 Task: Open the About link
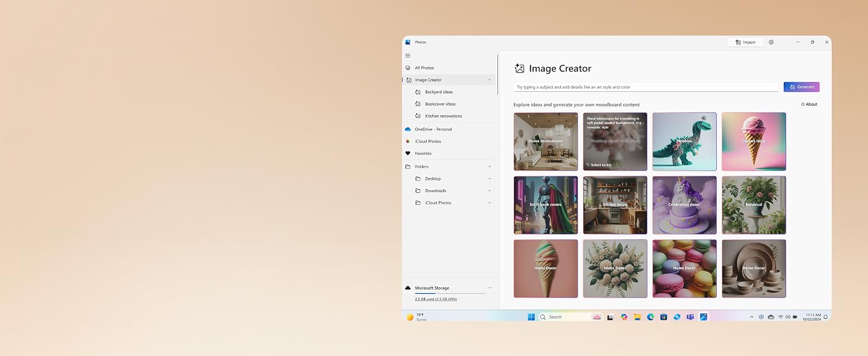809,104
